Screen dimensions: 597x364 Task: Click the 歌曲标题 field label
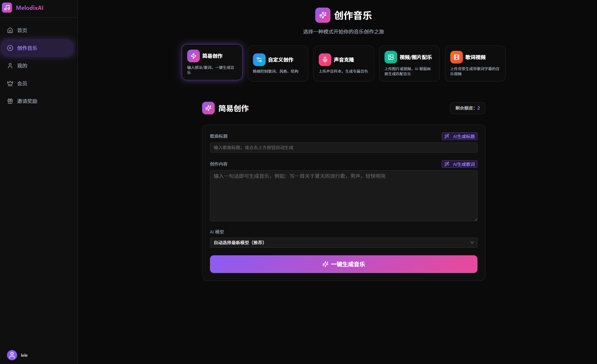pos(219,136)
